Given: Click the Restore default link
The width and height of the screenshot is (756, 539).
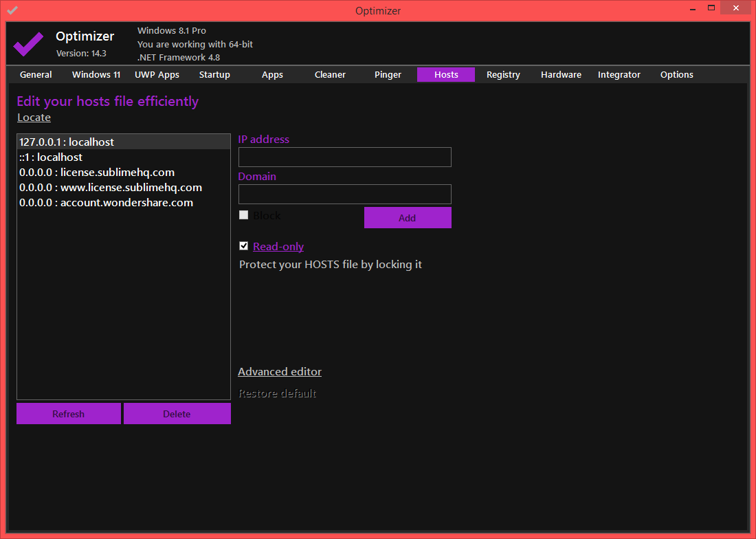Looking at the screenshot, I should click(277, 394).
